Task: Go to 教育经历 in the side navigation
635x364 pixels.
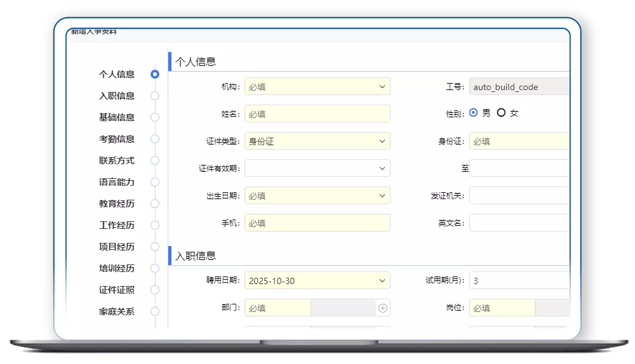Action: 117,204
